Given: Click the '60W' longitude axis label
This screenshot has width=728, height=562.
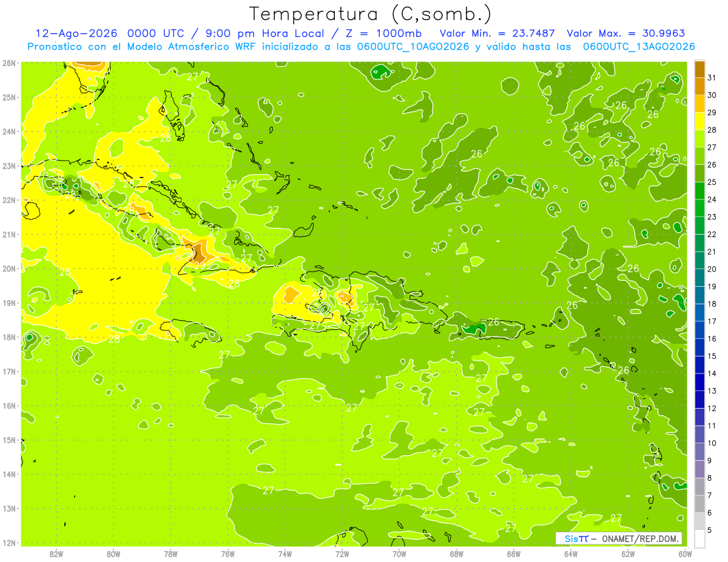Looking at the screenshot, I should point(686,554).
